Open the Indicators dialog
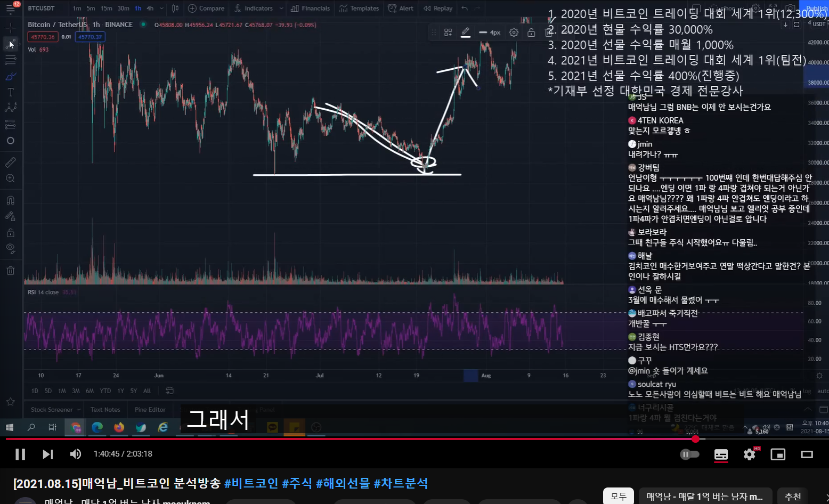The height and width of the screenshot is (504, 829). pos(254,9)
